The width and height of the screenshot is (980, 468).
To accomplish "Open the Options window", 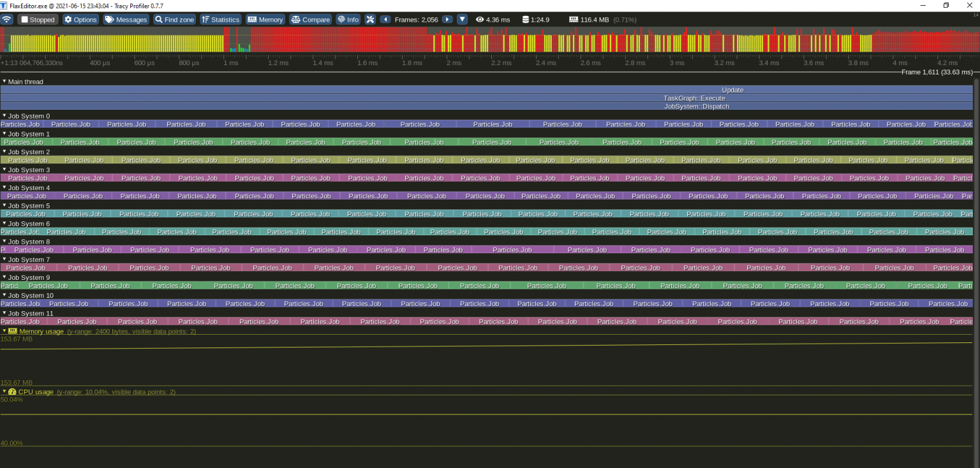I will (80, 20).
